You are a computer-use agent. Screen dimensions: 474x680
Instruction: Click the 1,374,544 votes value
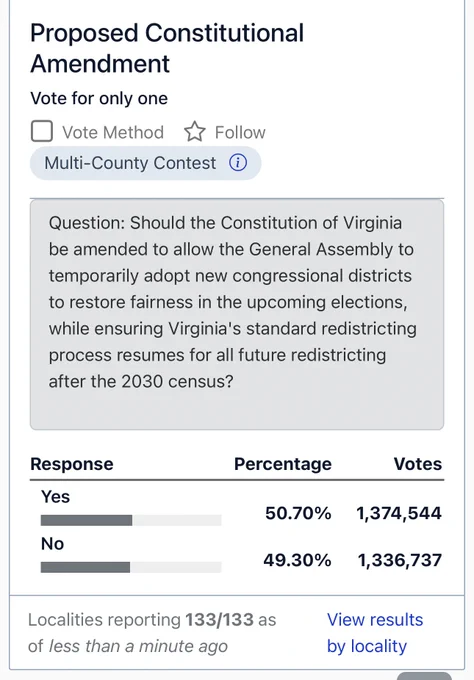(399, 513)
